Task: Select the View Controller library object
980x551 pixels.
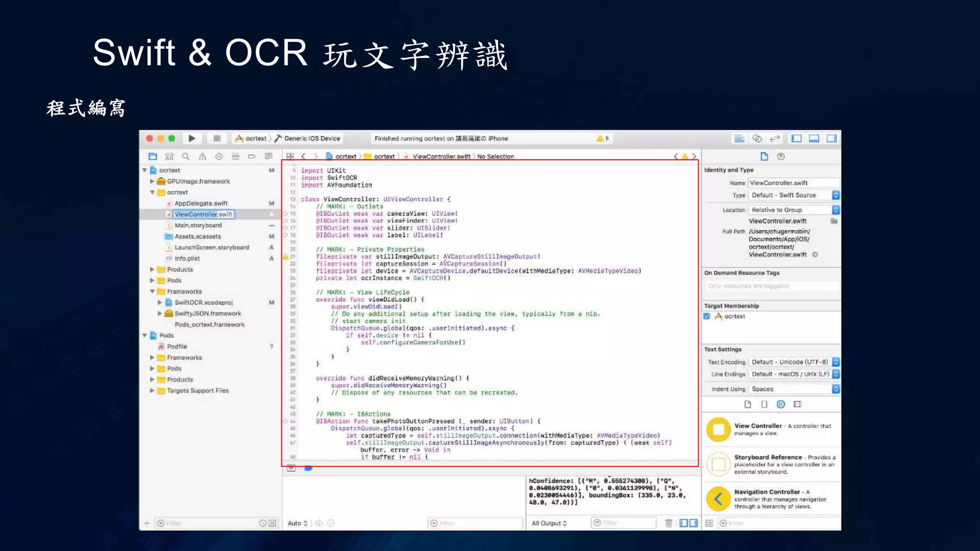Action: [x=771, y=430]
